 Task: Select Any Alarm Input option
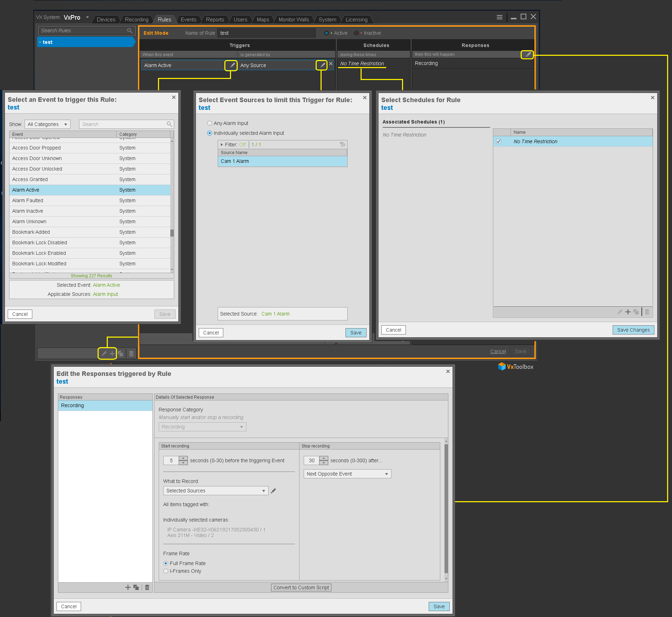point(210,123)
